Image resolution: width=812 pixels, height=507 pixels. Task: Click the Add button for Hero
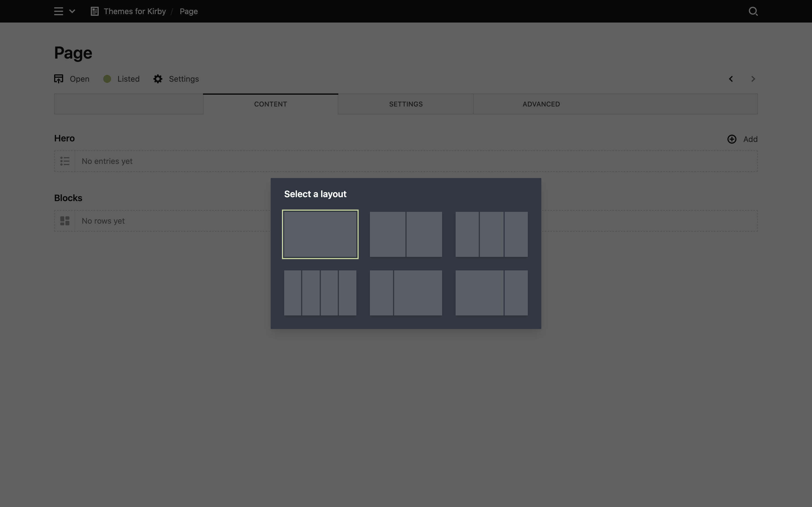tap(750, 139)
